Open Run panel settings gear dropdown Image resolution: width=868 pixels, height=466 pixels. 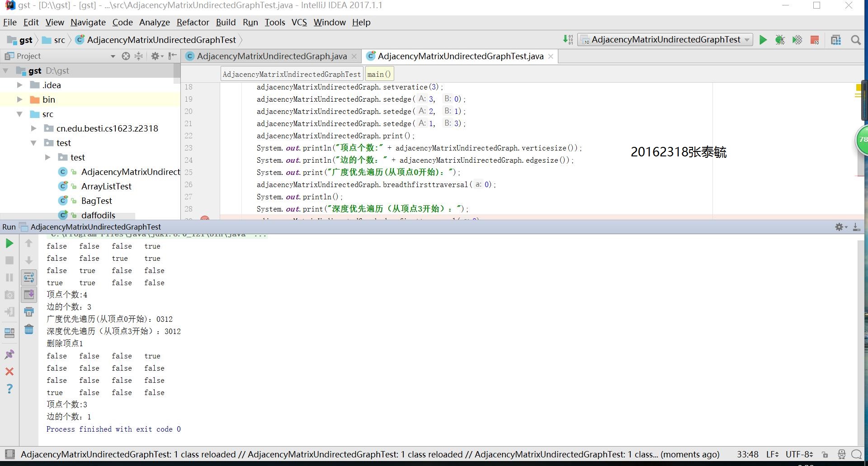click(841, 227)
